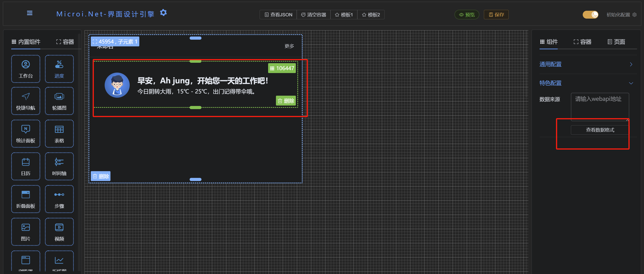
Task: Click the orange 保存 button
Action: point(496,15)
